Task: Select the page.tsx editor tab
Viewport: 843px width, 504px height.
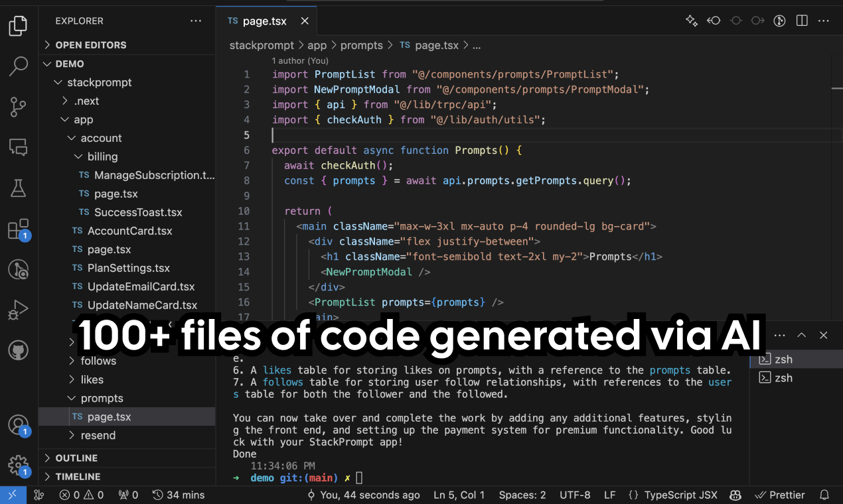Action: click(265, 21)
